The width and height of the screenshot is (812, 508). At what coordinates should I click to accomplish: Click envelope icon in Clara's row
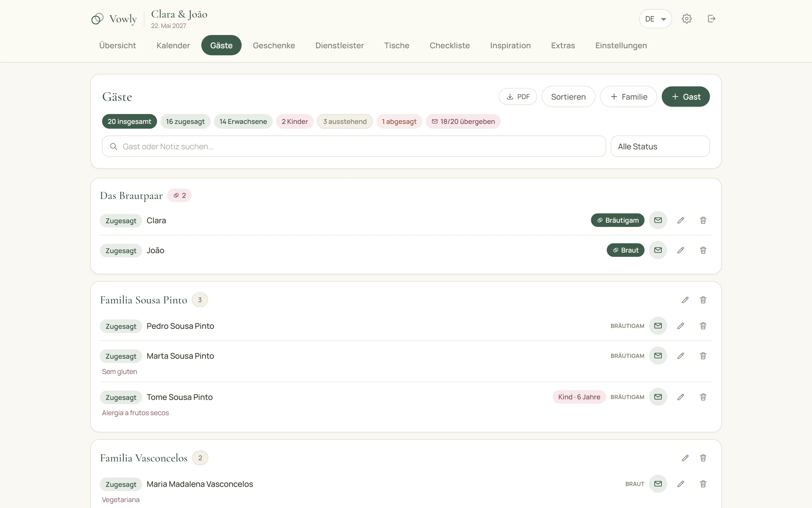[x=658, y=220]
